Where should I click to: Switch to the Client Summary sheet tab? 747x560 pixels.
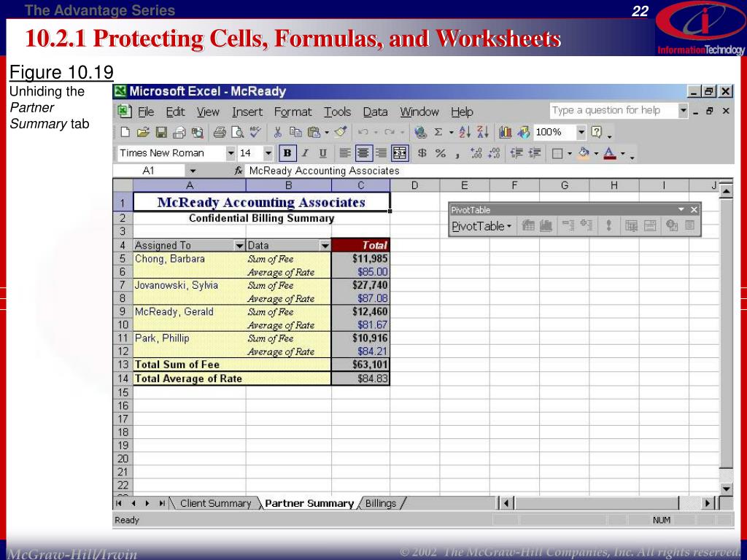point(215,503)
